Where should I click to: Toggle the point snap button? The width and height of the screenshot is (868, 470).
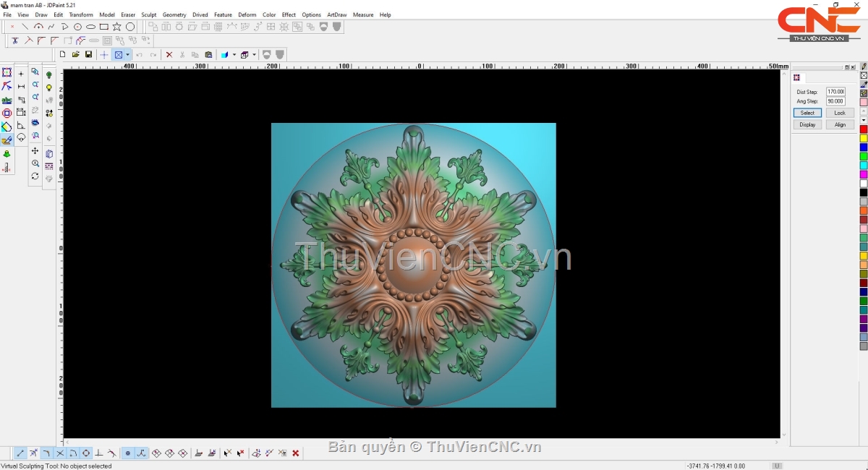coord(128,453)
